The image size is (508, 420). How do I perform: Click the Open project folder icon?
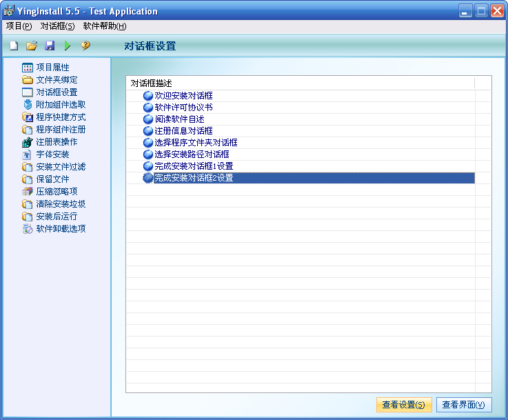32,46
